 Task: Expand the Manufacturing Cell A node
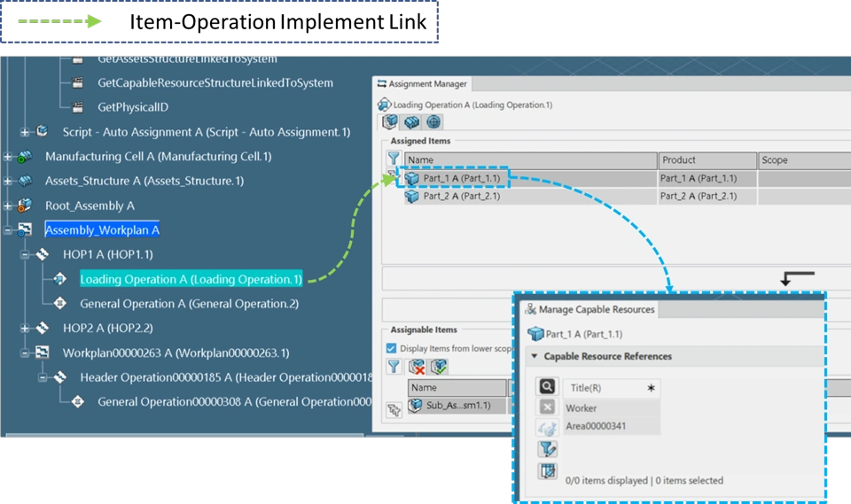tap(7, 157)
